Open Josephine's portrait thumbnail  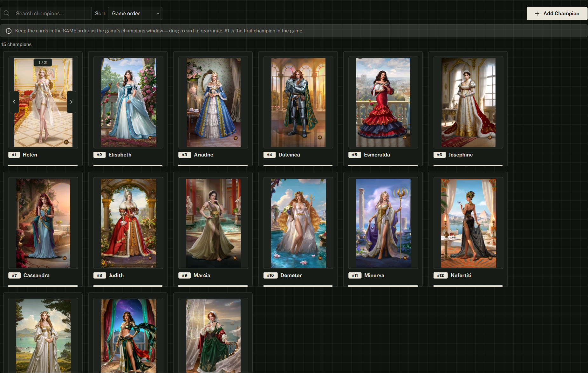tap(468, 103)
